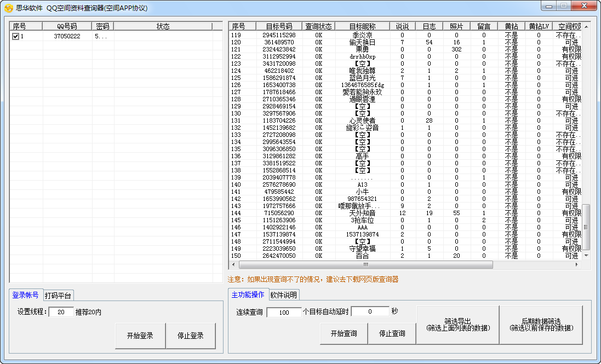This screenshot has height=364, width=601.
Task: Click the results table scroll-up arrow
Action: click(x=586, y=26)
